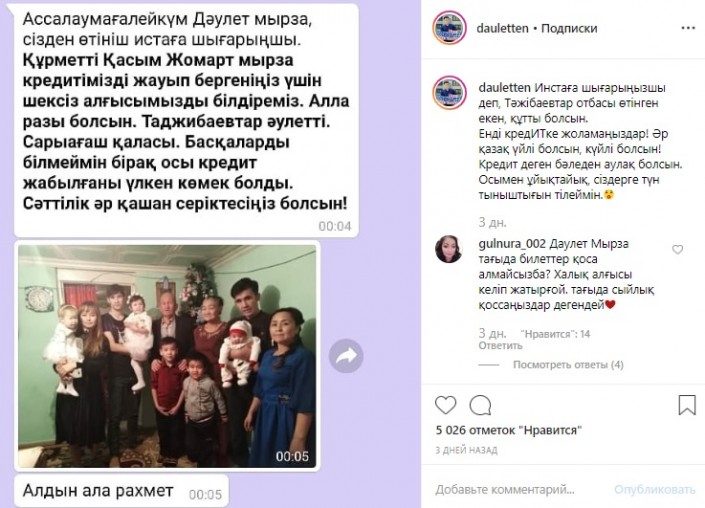The image size is (705, 508).
Task: Save the post with the bookmark icon
Action: [687, 405]
